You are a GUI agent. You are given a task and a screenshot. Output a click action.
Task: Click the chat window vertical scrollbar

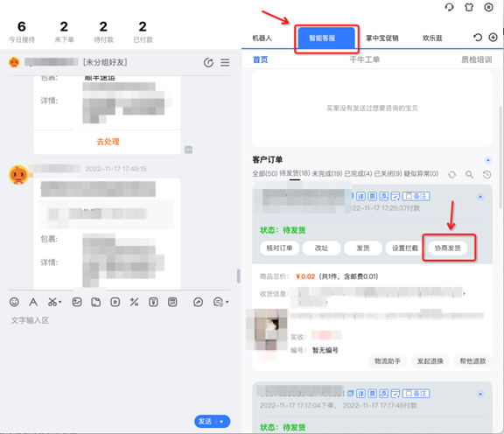239,276
